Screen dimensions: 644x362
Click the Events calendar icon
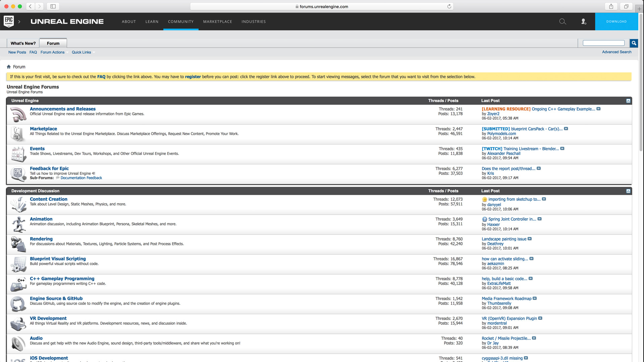(18, 154)
